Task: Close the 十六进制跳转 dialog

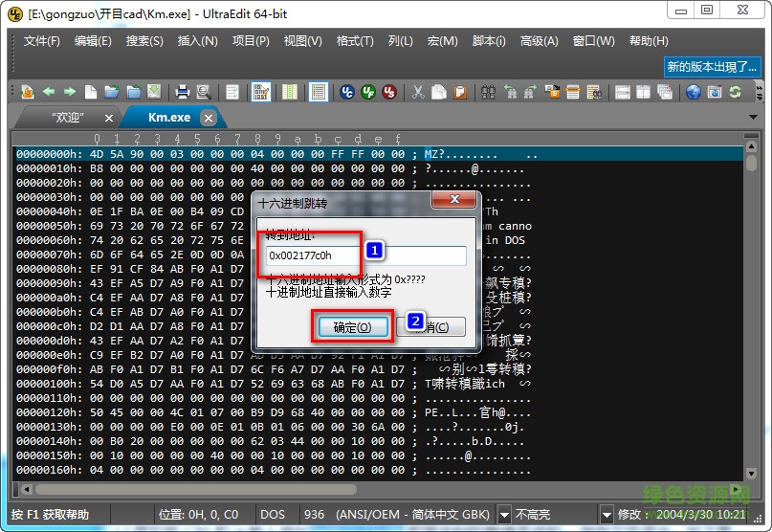Action: [x=454, y=199]
